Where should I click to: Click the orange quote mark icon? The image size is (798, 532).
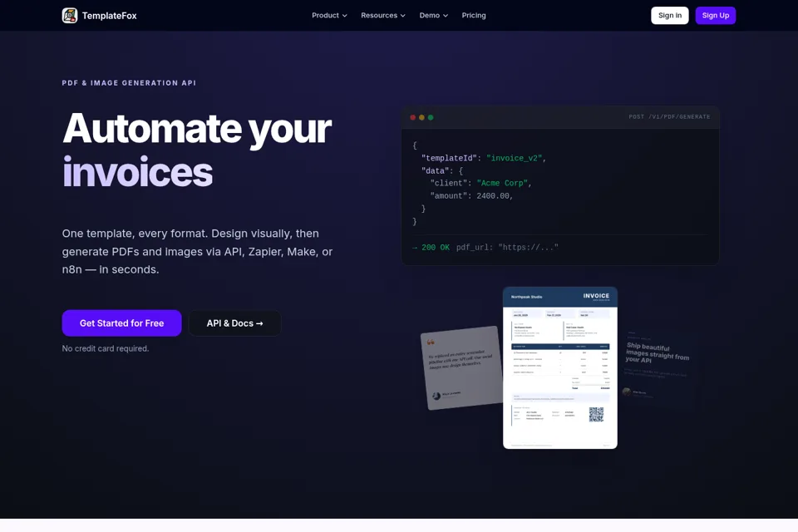431,342
